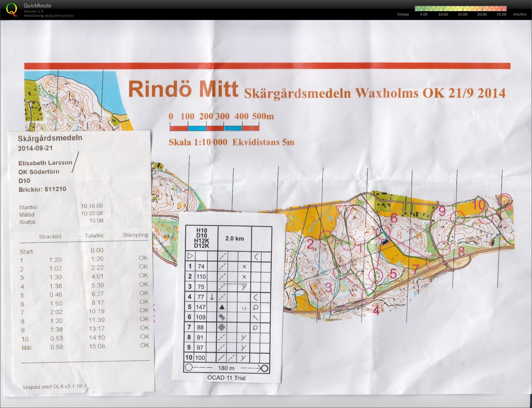Click the Rindö Mitt map title
The image size is (532, 408).
tap(183, 89)
